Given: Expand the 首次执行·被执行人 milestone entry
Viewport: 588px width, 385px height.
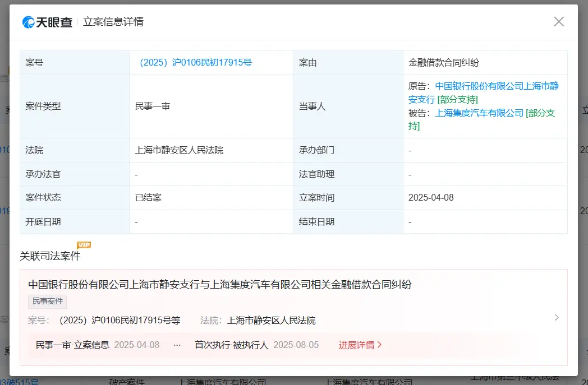Looking at the screenshot, I should click(x=231, y=345).
